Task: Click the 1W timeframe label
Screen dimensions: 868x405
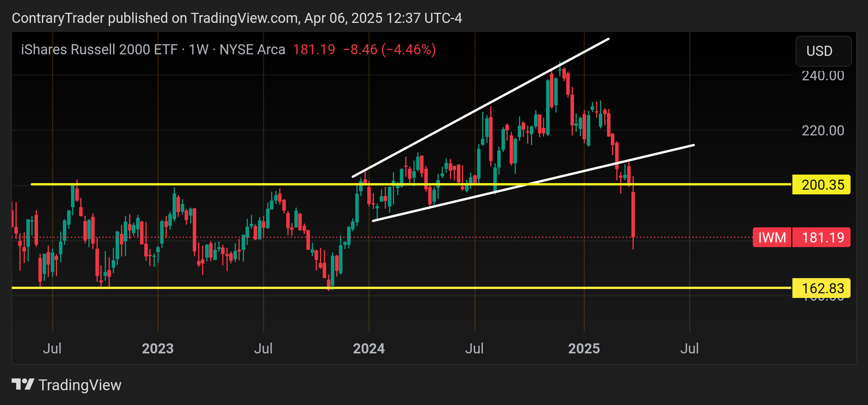Action: pyautogui.click(x=199, y=50)
